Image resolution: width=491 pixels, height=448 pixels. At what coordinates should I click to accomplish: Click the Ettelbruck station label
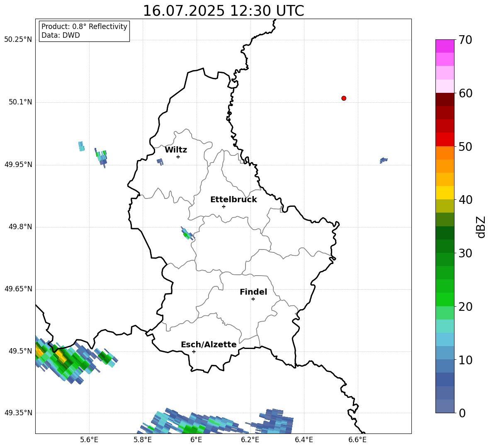coord(233,200)
